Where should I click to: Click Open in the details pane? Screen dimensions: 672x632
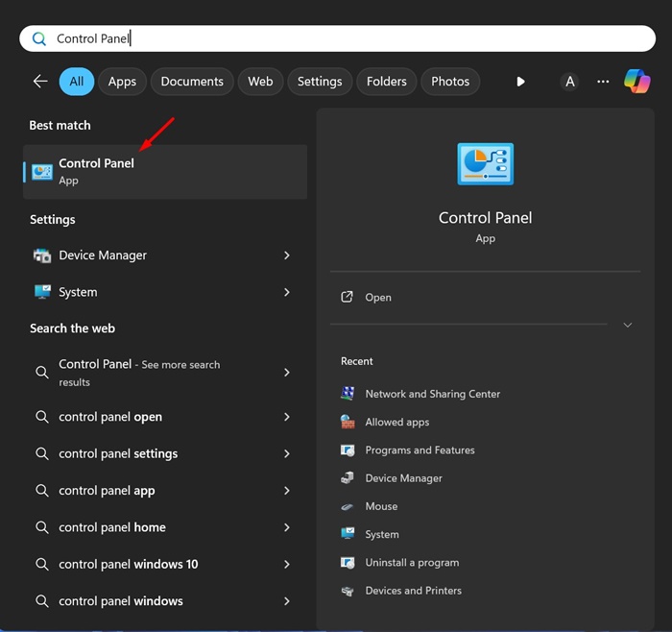[x=378, y=298]
